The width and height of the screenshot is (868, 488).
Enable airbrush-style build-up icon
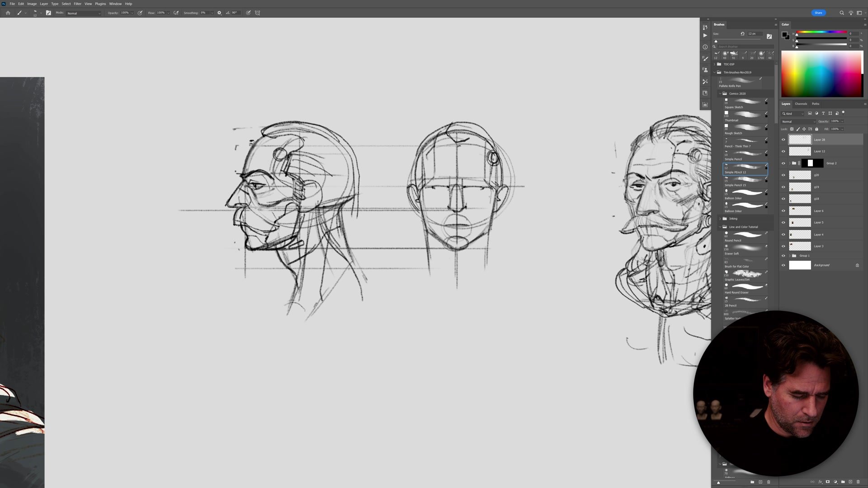(x=176, y=13)
